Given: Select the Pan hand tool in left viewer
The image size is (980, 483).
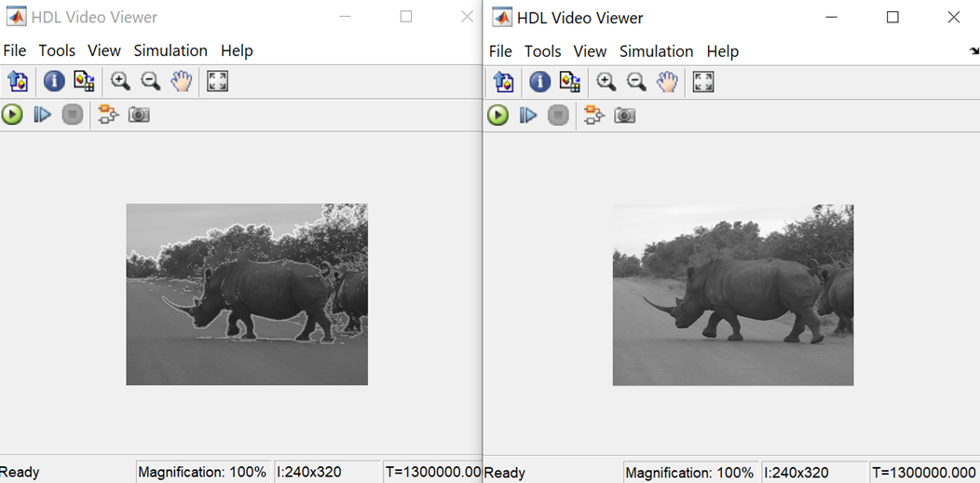Looking at the screenshot, I should [x=181, y=82].
